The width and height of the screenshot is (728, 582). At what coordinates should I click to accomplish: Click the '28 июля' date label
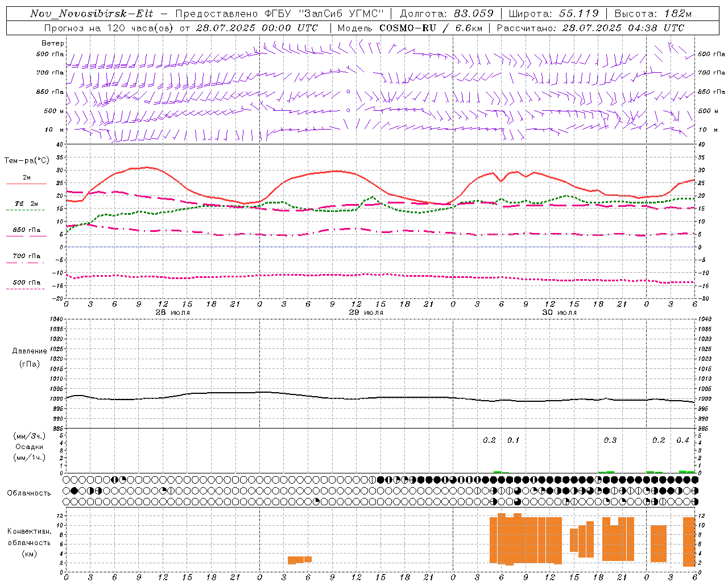(x=173, y=313)
